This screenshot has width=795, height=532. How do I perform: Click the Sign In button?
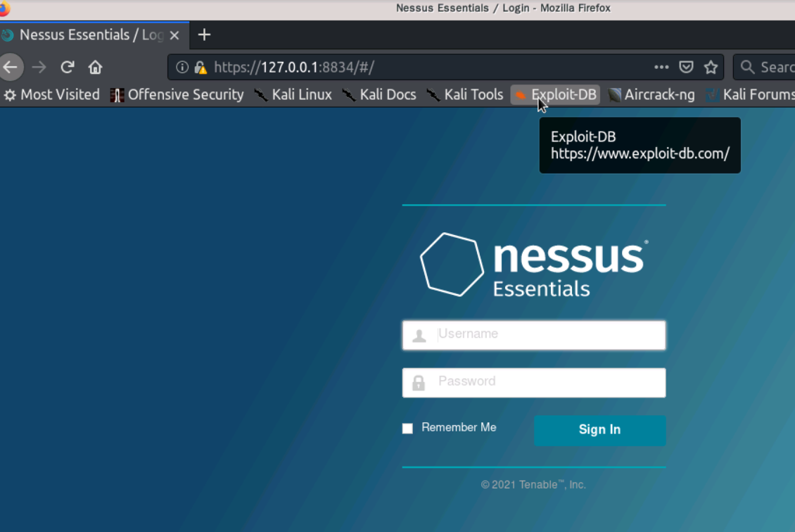tap(600, 430)
